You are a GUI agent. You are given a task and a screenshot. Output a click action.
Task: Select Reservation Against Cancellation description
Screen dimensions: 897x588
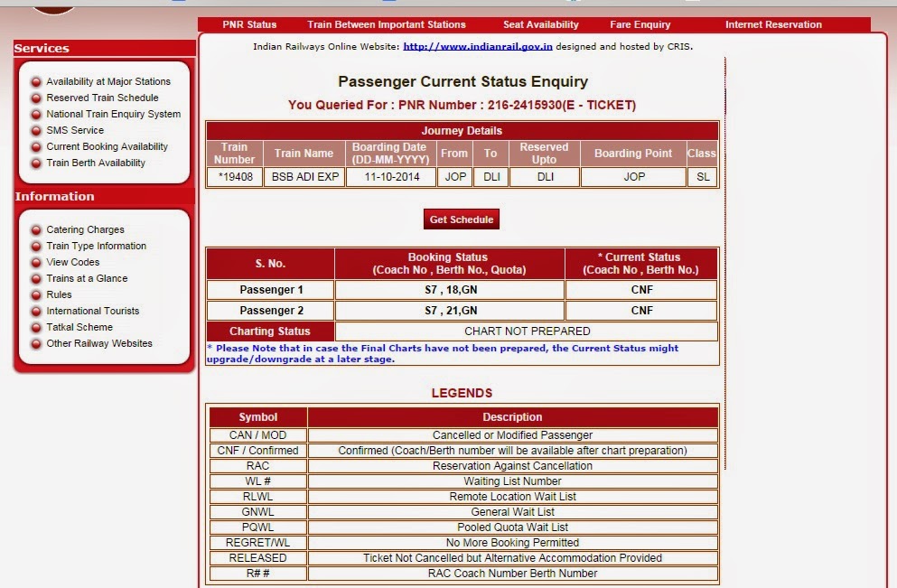[512, 465]
